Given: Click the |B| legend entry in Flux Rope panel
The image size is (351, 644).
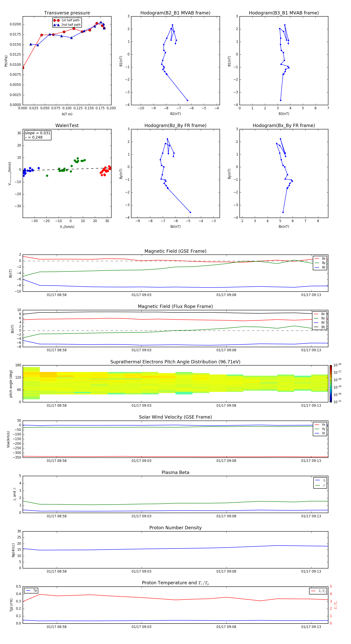Looking at the screenshot, I should 320,327.
